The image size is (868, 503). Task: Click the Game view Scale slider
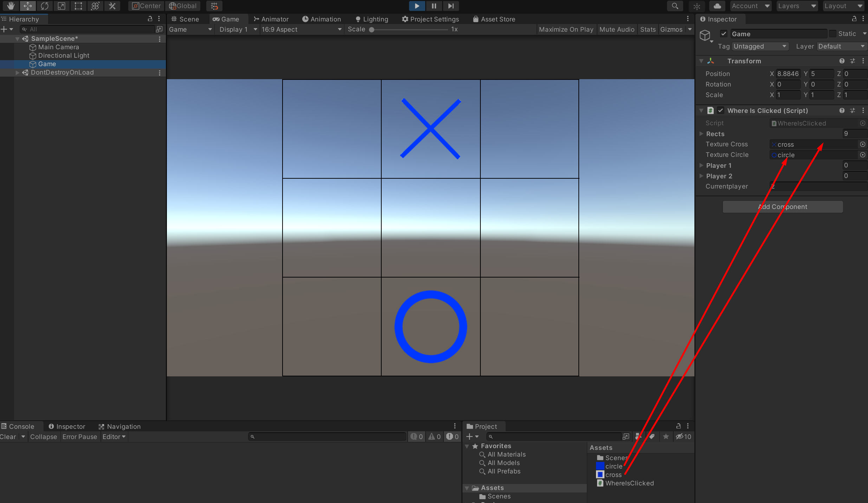409,30
